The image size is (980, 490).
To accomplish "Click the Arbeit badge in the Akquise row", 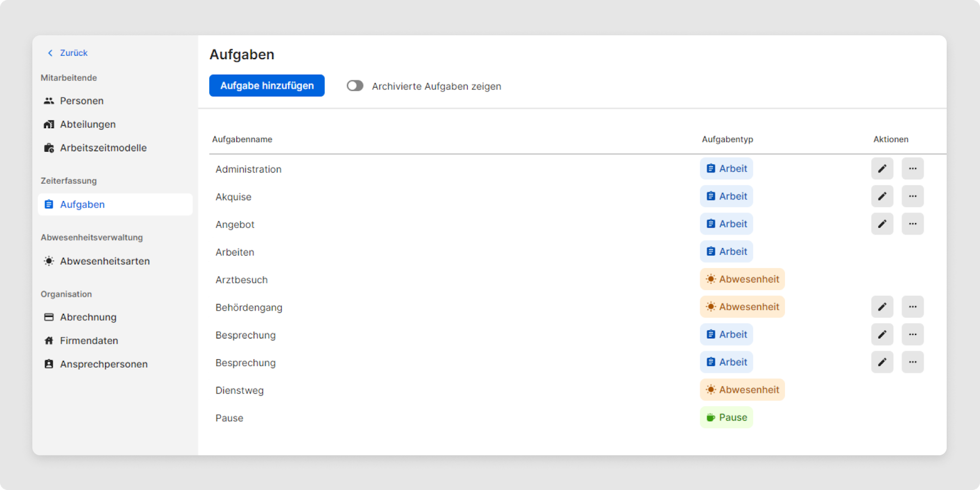I will point(726,196).
